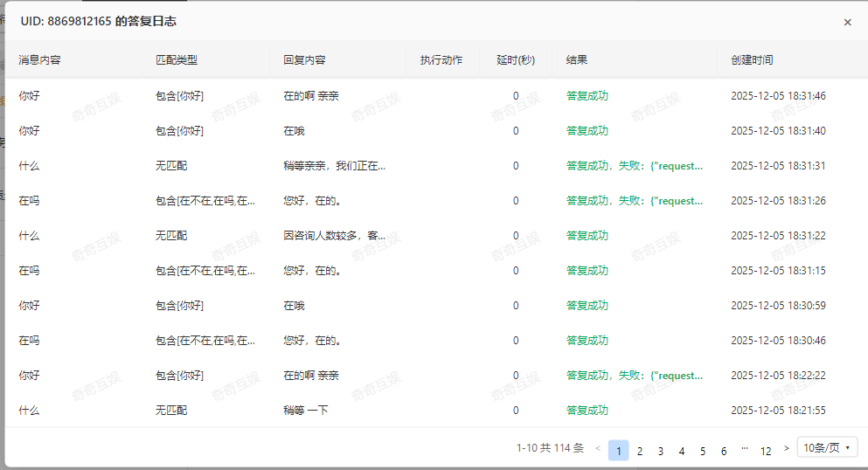Close the 答复日志 dialog
The image size is (868, 470).
click(x=847, y=23)
